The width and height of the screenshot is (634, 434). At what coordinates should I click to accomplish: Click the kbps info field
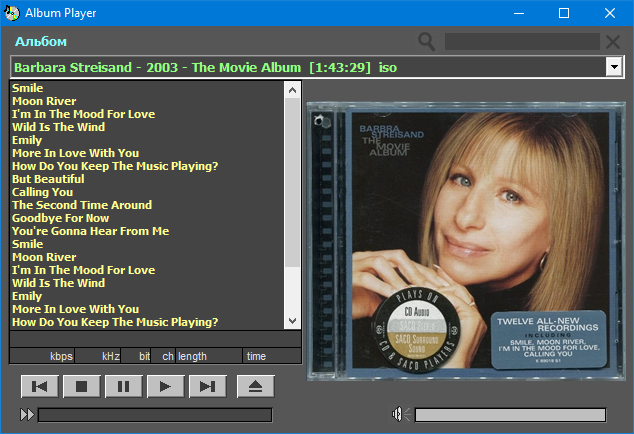[x=42, y=356]
